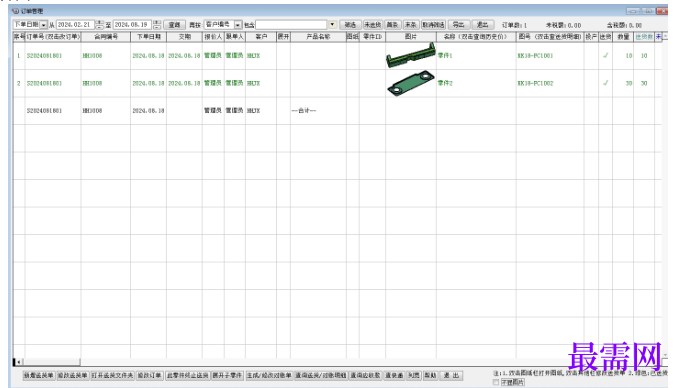Click the start date spinner beside 2024.02.21
Viewport: 680px width, 388px height.
tap(100, 25)
